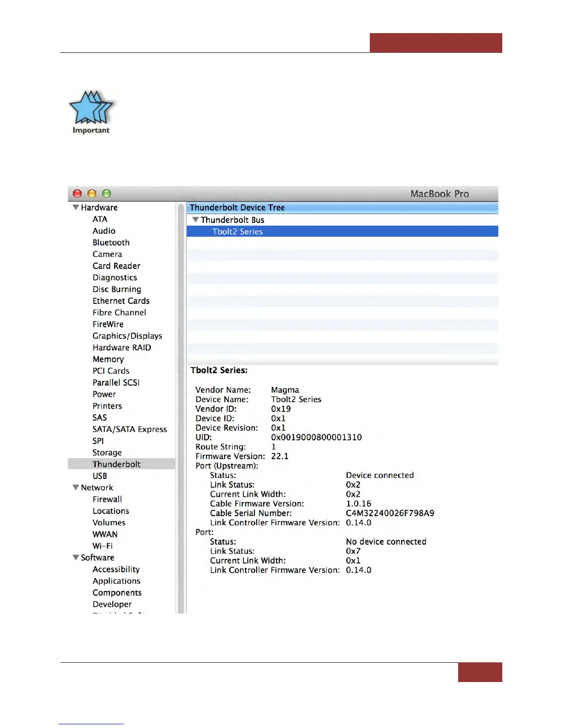The height and width of the screenshot is (728, 563).
Task: Click the sidebar vertical scrollbar
Action: [x=181, y=407]
